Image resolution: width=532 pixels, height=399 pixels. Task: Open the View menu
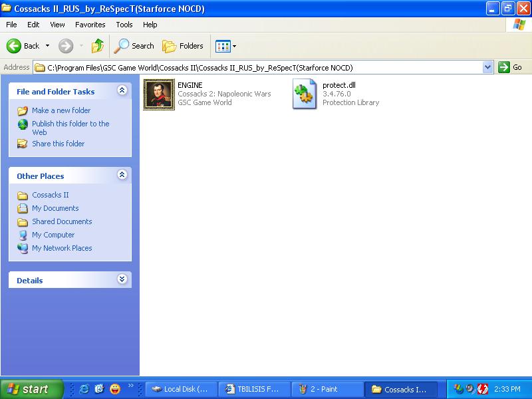(x=57, y=25)
